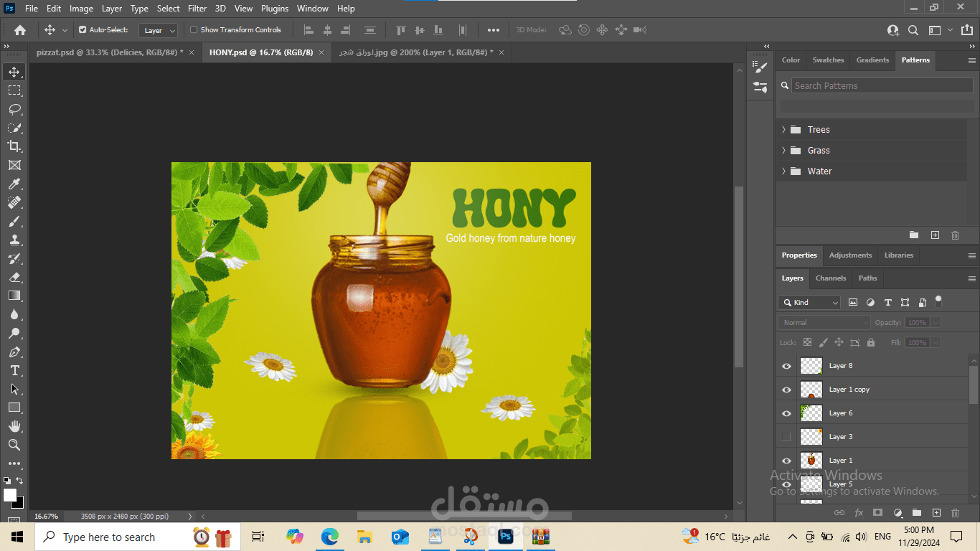Delete layer using Layers panel trash icon

pyautogui.click(x=955, y=513)
